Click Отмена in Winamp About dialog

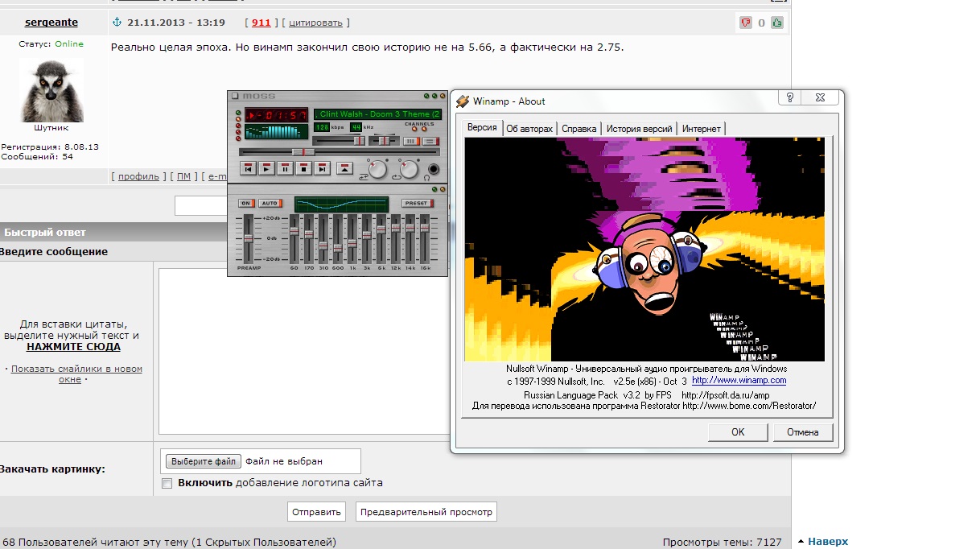click(x=802, y=432)
